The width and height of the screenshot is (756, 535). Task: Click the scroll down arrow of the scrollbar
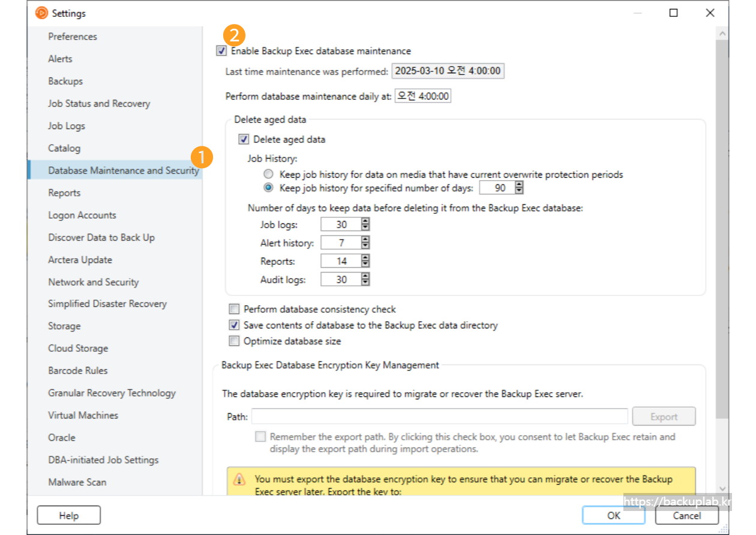[x=723, y=489]
